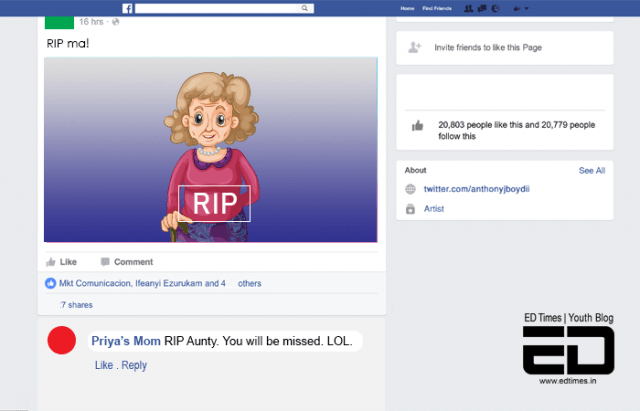Click the globe icon beside the Twitter link

(x=410, y=189)
